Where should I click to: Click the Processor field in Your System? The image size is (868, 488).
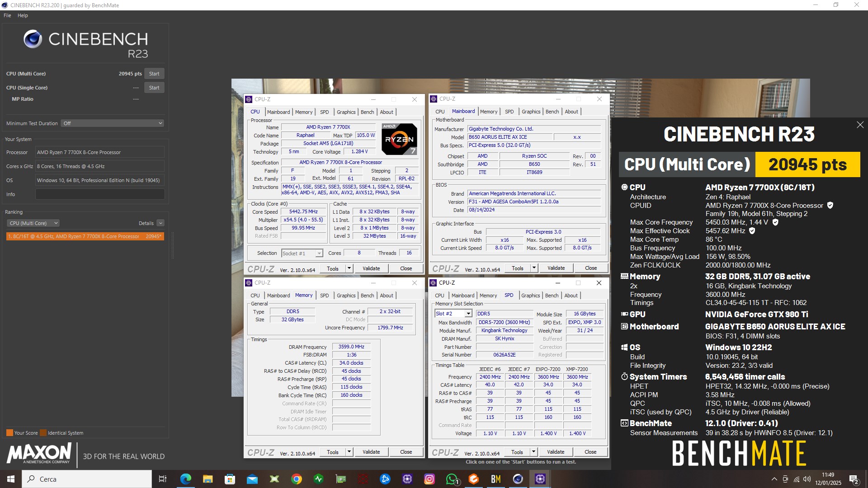pos(100,152)
